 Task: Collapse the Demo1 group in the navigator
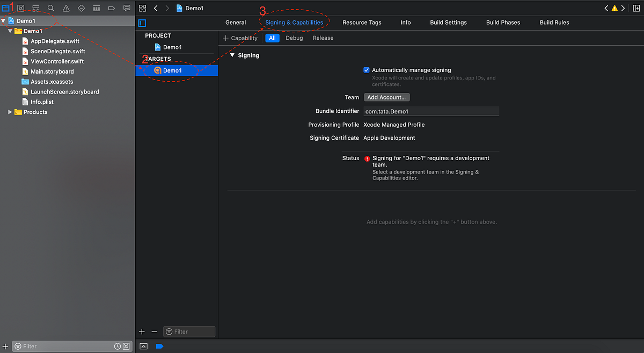pos(11,31)
